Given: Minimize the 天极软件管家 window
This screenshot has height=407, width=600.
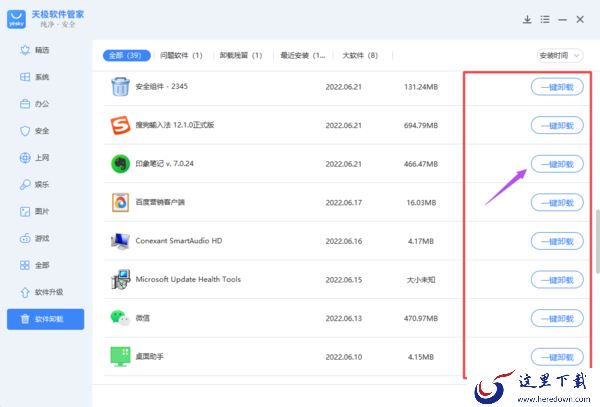Looking at the screenshot, I should coord(562,20).
